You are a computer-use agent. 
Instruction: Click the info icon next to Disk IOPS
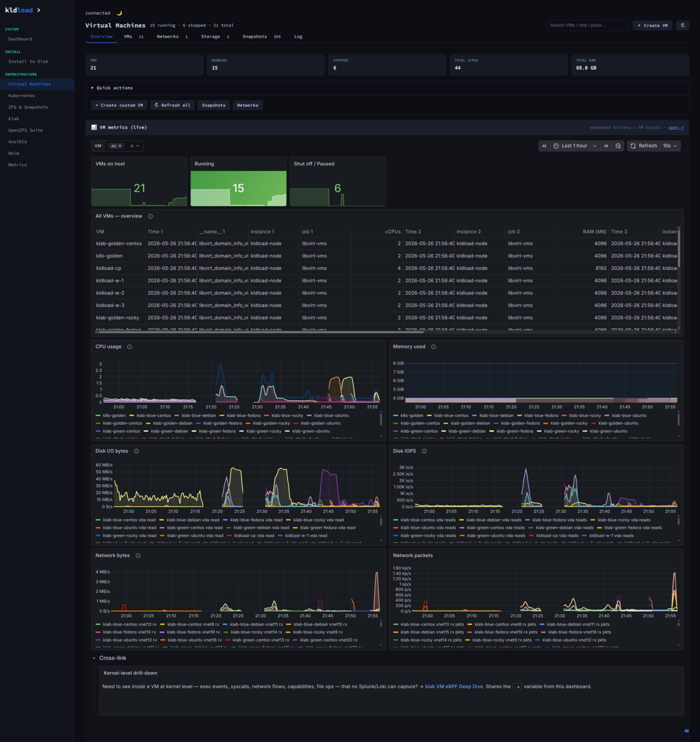point(424,451)
